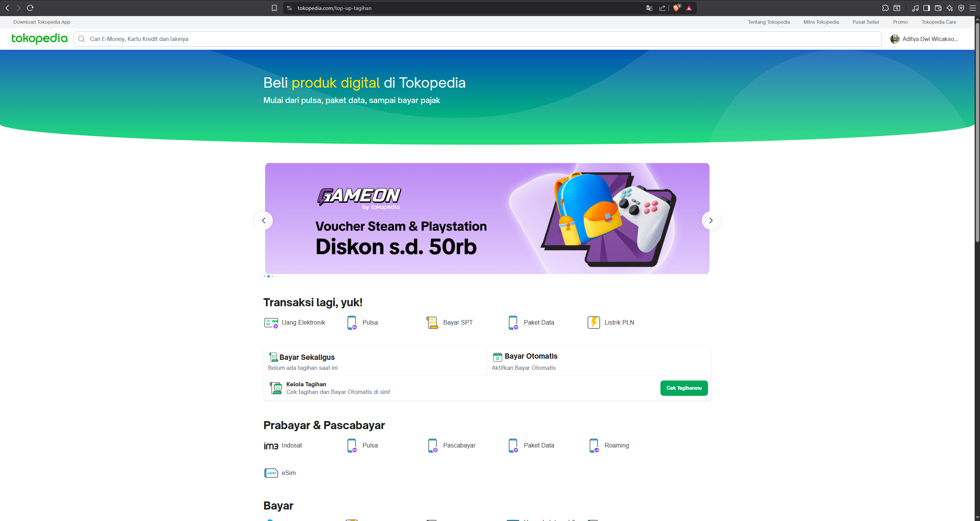980x521 pixels.
Task: Open Pusat Seller link
Action: click(866, 22)
